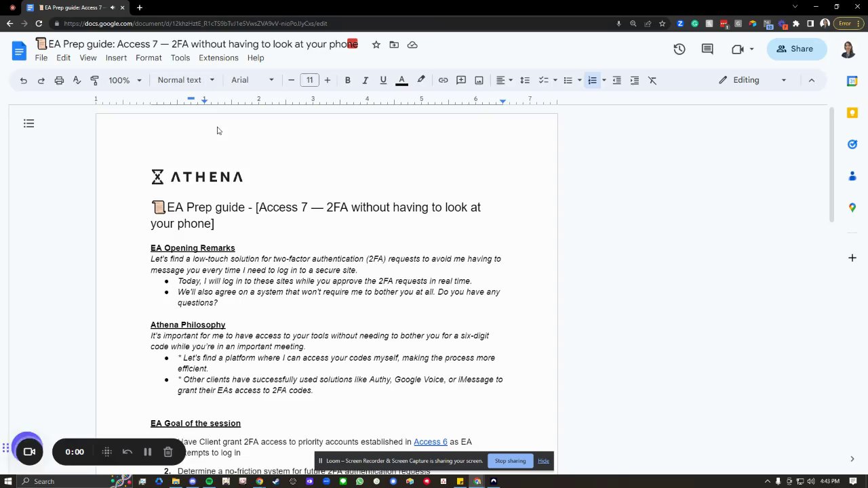This screenshot has width=868, height=488.
Task: Click the video call camera icon
Action: pos(738,49)
